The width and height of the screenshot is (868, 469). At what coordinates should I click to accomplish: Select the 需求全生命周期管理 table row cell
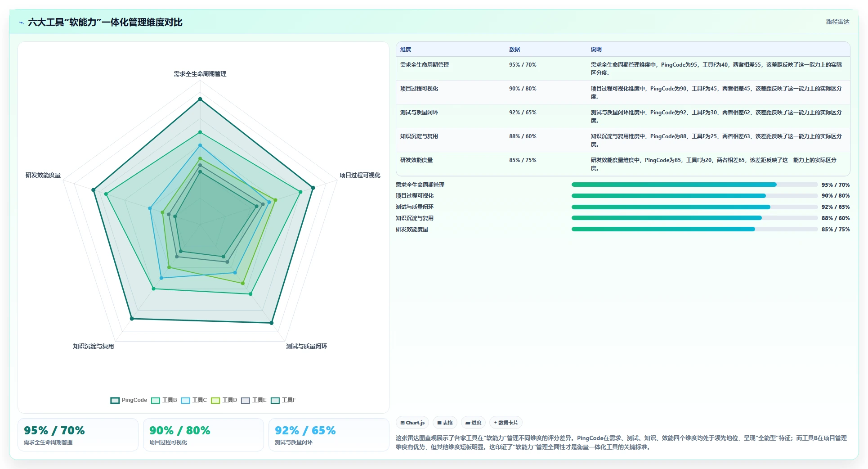coord(425,65)
